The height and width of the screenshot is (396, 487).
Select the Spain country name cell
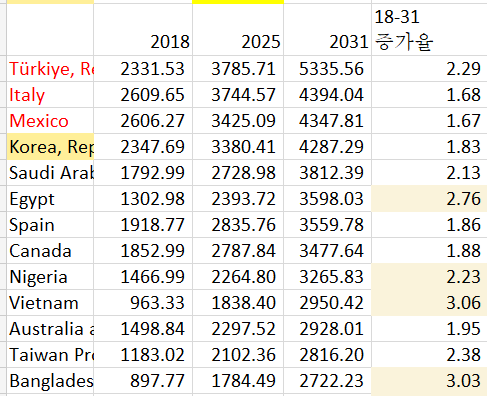(x=50, y=225)
